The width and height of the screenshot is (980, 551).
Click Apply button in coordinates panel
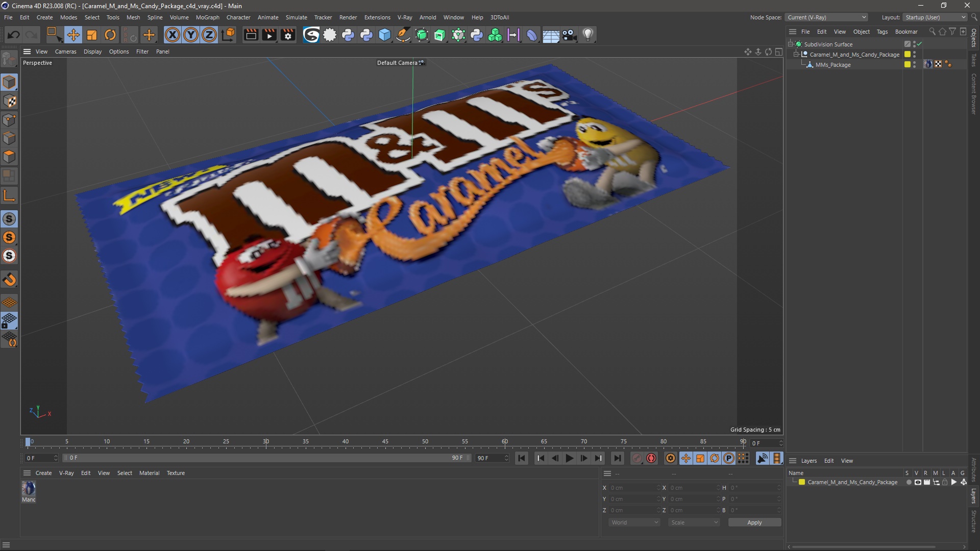click(754, 522)
